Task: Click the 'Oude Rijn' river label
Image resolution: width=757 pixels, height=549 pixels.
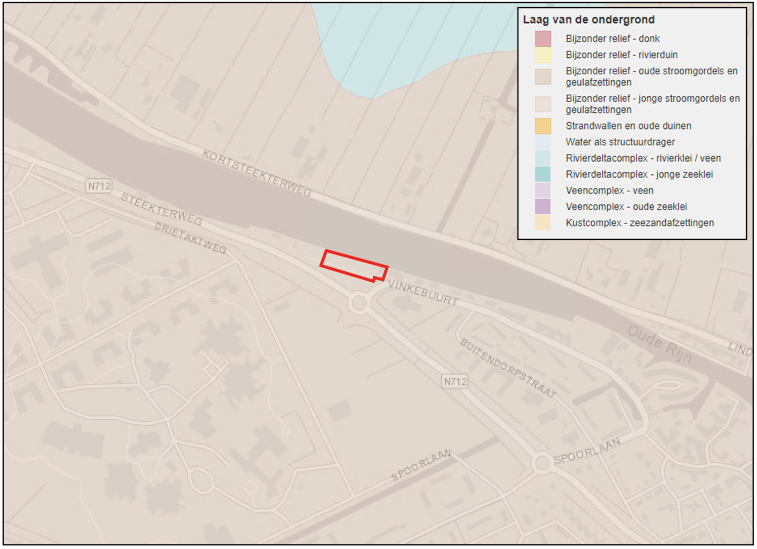Action: 660,344
